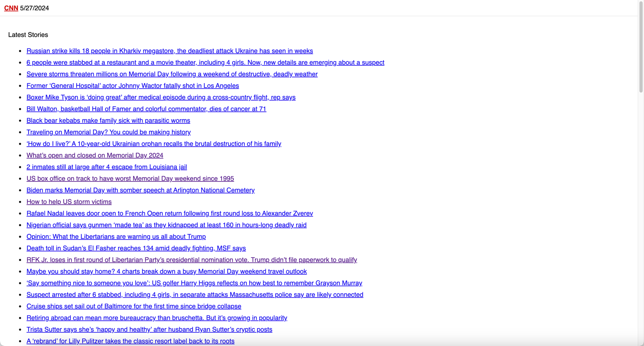Image resolution: width=644 pixels, height=346 pixels.
Task: Read the retiring abroad bureaucracy story
Action: click(157, 318)
